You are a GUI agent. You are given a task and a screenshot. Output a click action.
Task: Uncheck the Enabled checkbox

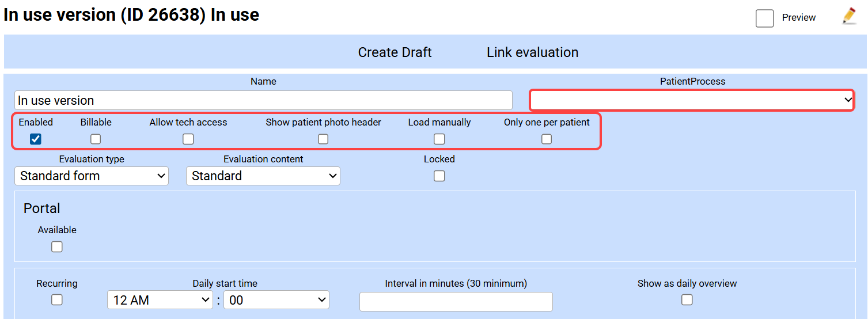click(x=36, y=139)
